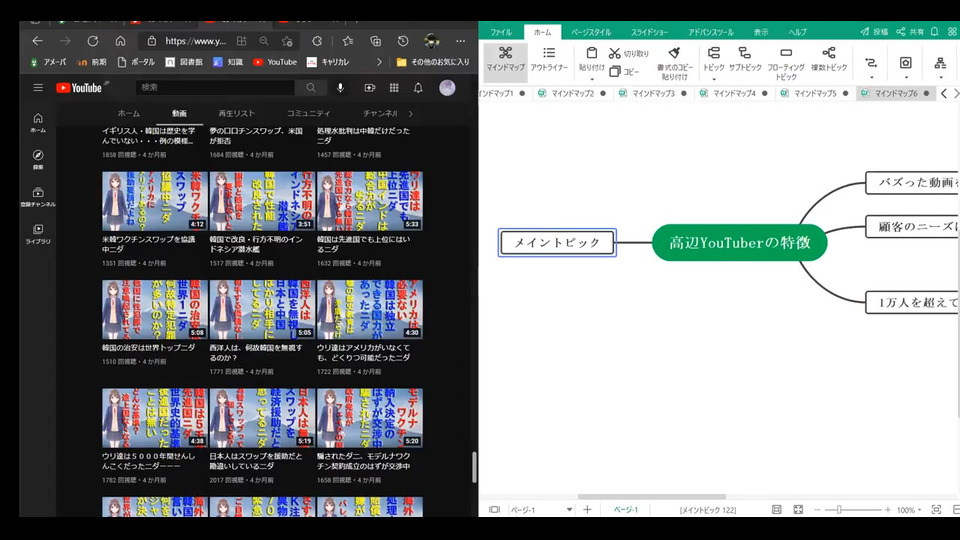Click the YouTube search magnifier button
Screen dimensions: 960x540
tap(311, 88)
